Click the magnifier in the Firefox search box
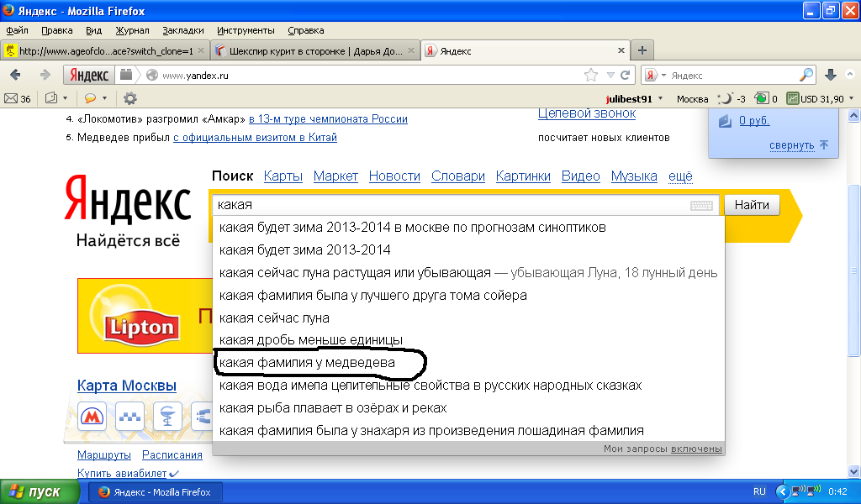This screenshot has height=504, width=861. [x=806, y=75]
